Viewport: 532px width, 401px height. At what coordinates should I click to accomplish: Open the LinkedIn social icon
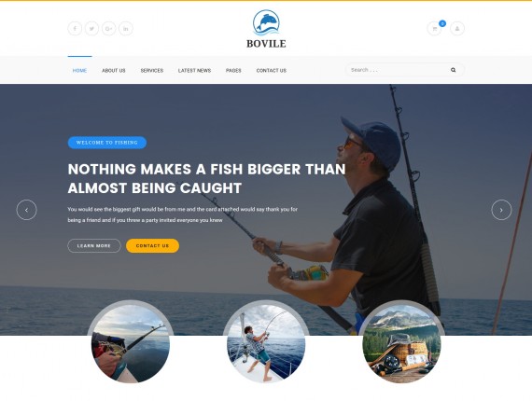[x=126, y=29]
